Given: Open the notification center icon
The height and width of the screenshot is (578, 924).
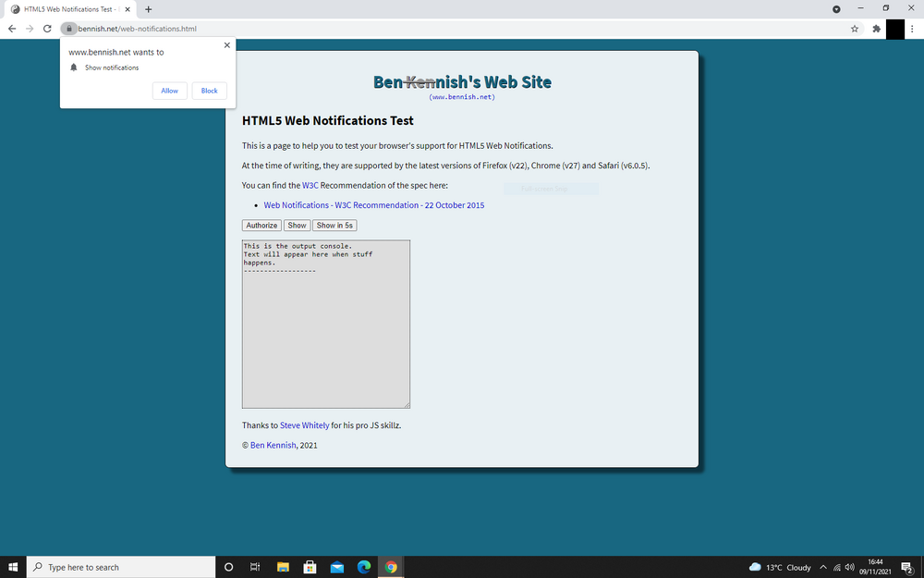Looking at the screenshot, I should pos(907,568).
